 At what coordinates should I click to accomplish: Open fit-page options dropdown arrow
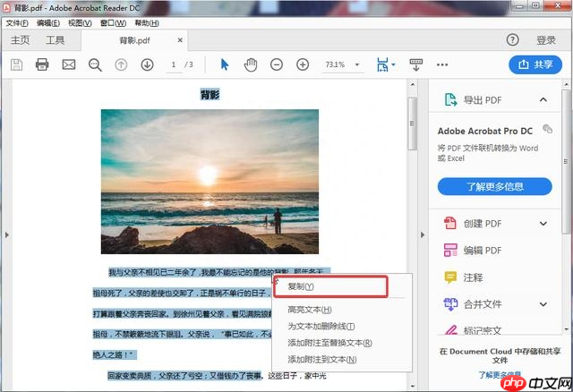pos(393,64)
